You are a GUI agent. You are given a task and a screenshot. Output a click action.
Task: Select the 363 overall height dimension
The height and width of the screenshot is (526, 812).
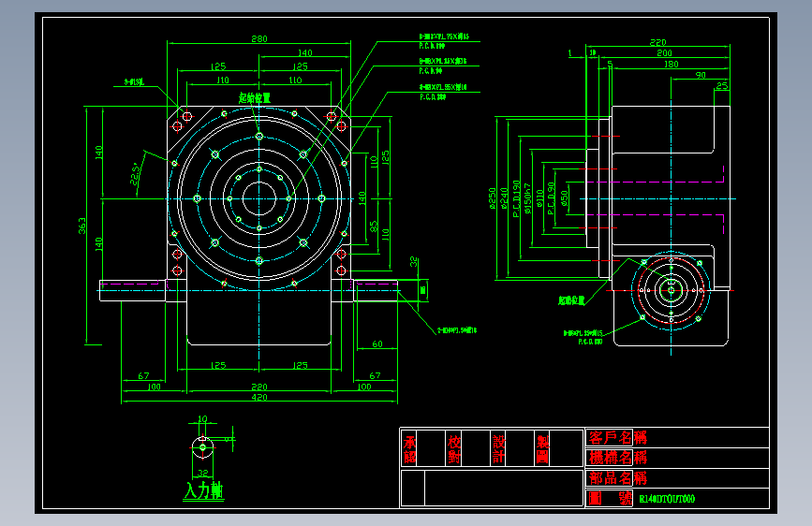[x=81, y=226]
